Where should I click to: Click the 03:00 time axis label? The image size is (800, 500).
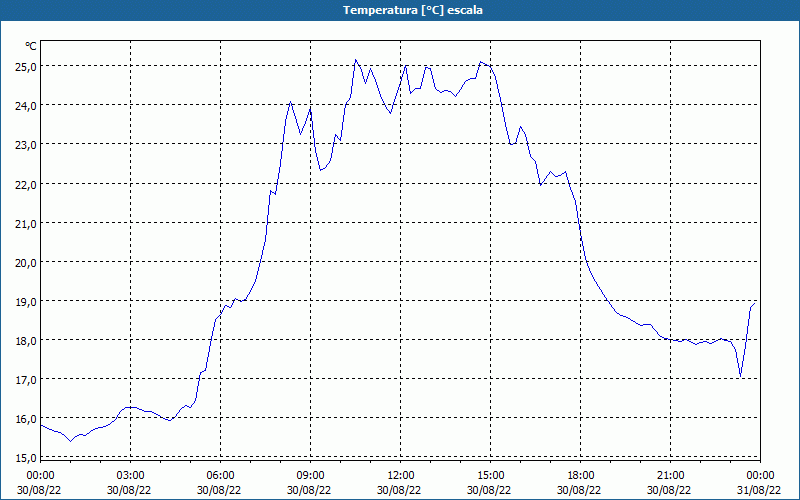pos(131,476)
